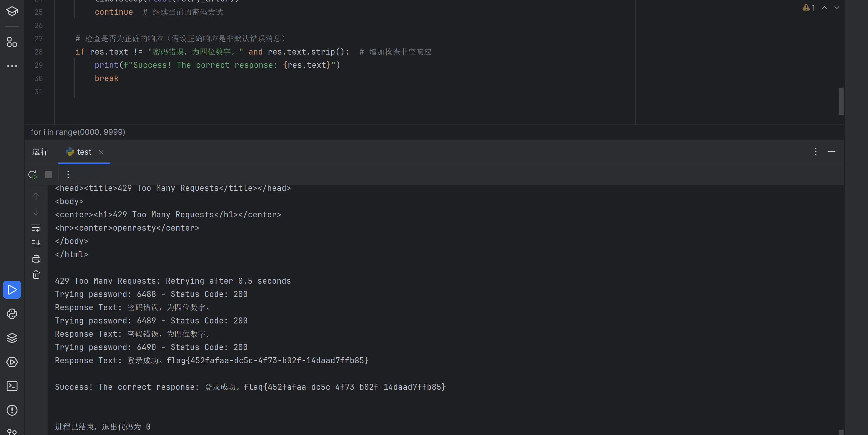The width and height of the screenshot is (868, 435).
Task: Open Services tool window icon
Action: [x=12, y=362]
